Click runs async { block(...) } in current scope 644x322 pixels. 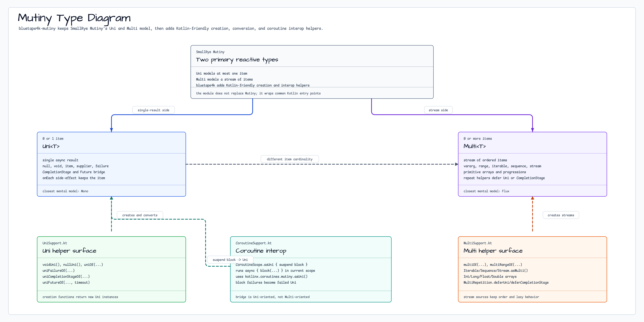point(275,271)
